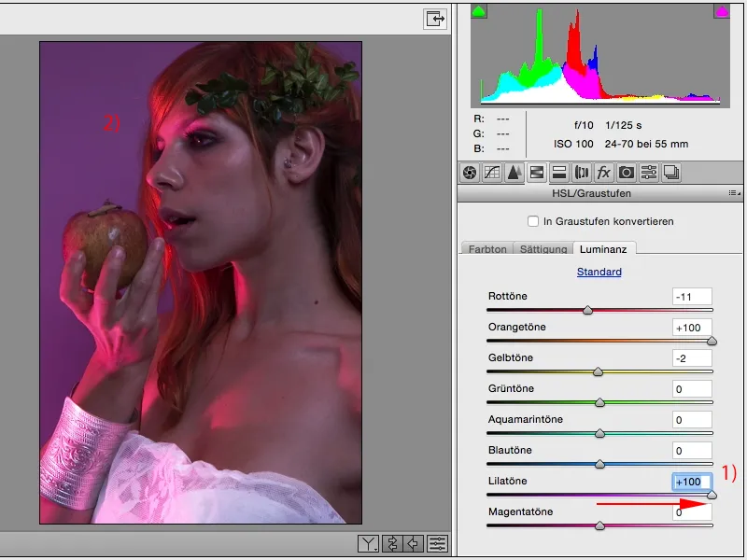Open the Presets panel icon

649,173
